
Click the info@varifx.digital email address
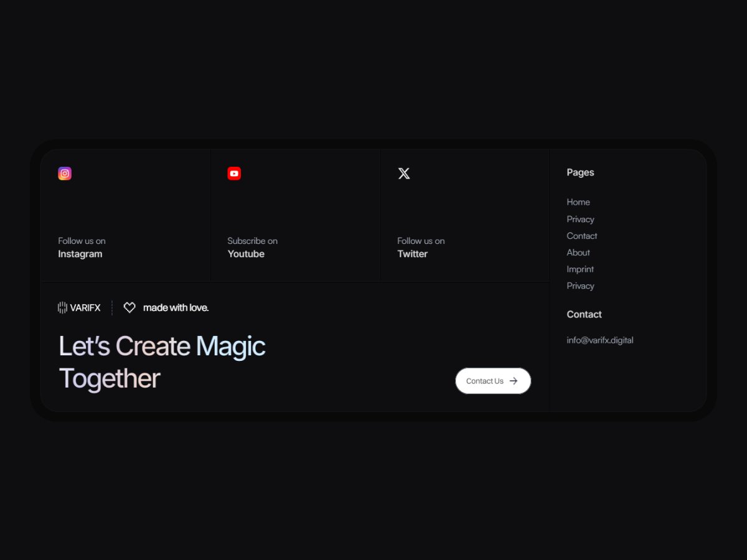click(599, 340)
